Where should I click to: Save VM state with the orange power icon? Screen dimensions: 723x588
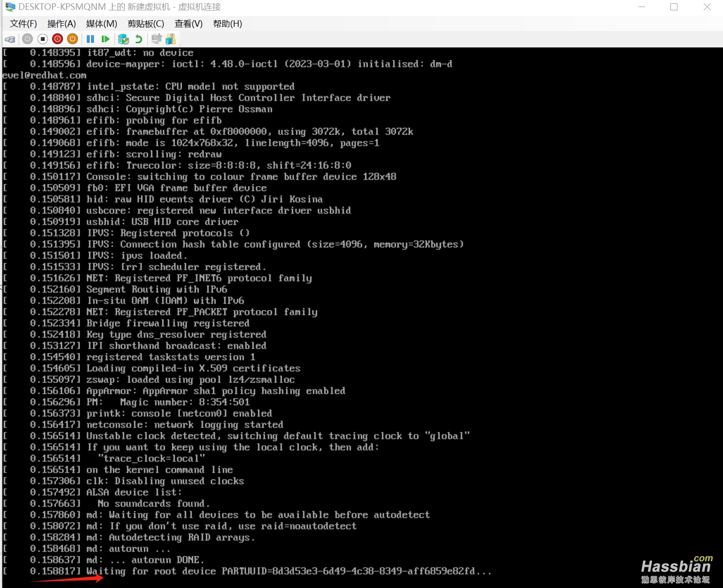click(x=73, y=39)
